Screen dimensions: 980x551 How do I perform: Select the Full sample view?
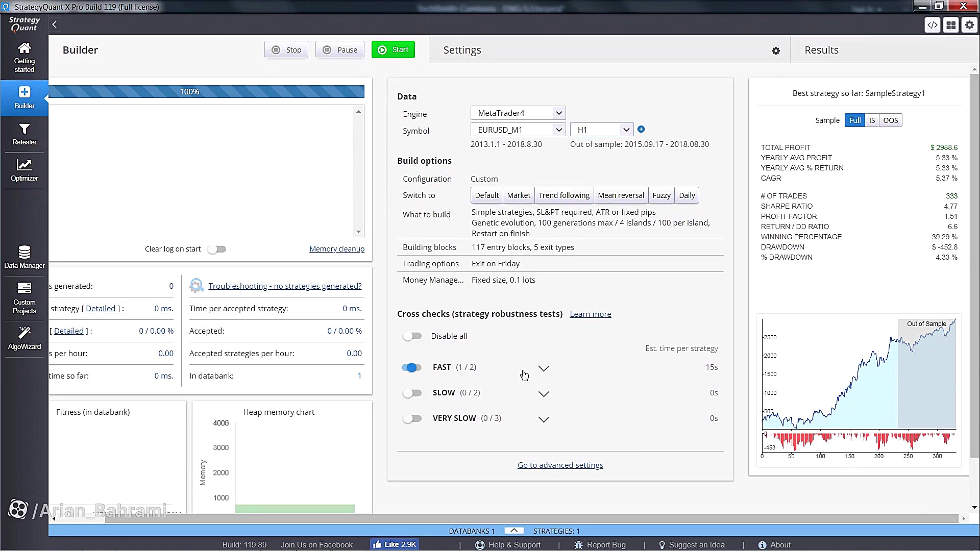pyautogui.click(x=855, y=120)
